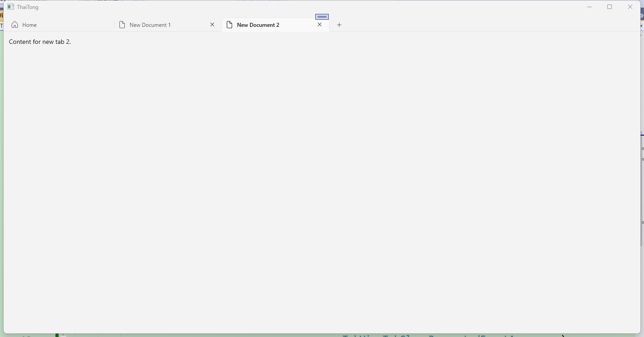
Task: Click the ThaiTong window title text
Action: point(28,7)
